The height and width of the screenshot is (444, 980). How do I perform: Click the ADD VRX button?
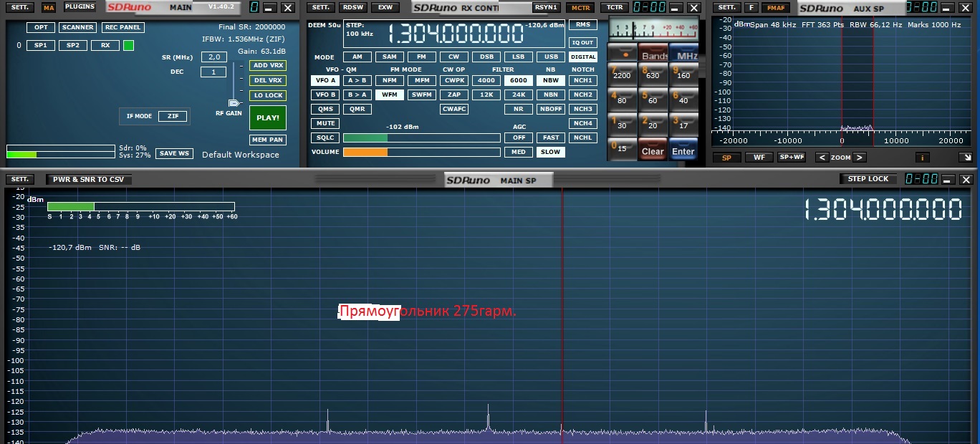268,65
